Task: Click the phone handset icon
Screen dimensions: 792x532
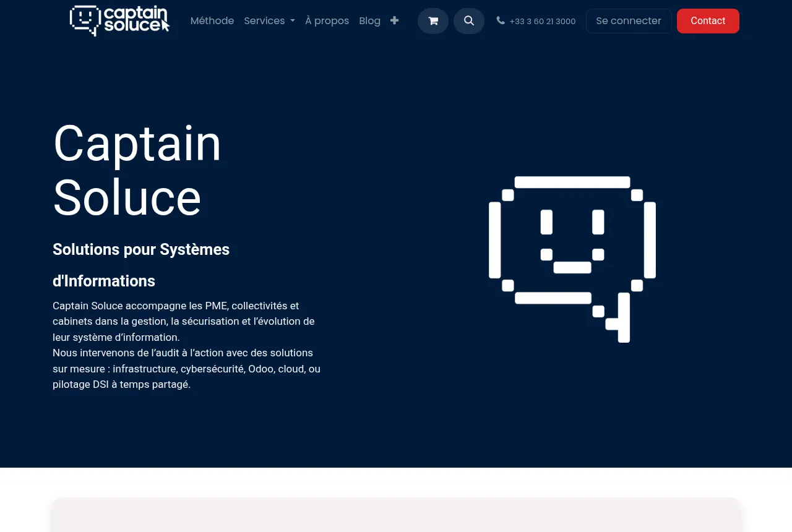Action: point(501,20)
